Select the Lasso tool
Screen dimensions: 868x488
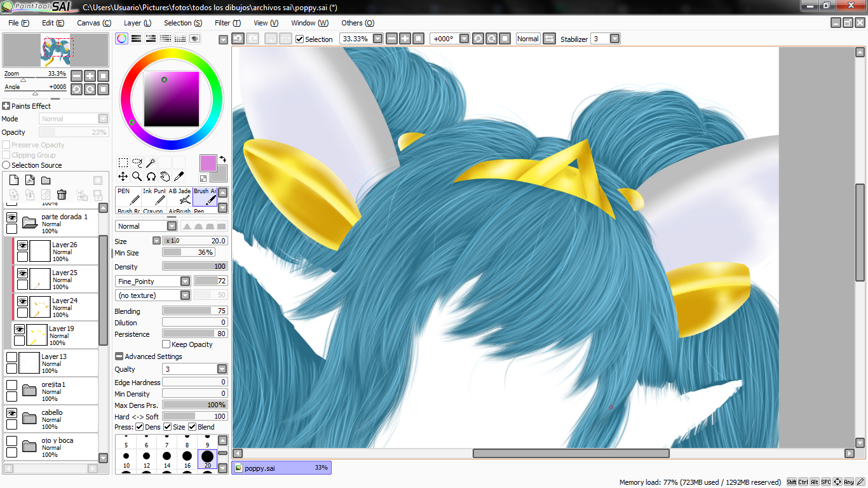pyautogui.click(x=137, y=163)
